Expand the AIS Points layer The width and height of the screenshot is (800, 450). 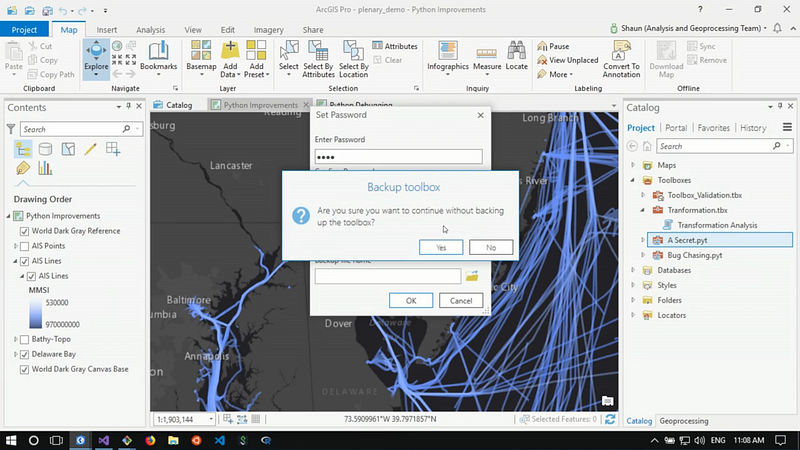16,246
